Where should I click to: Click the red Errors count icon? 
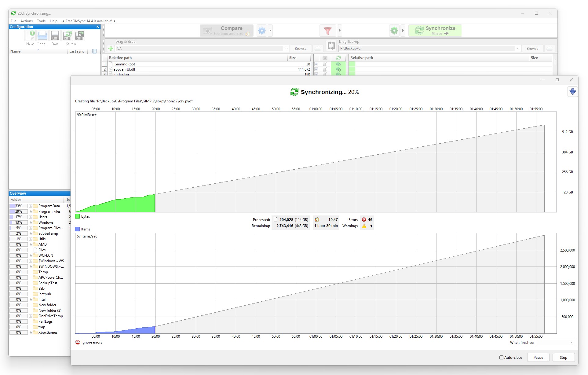[364, 219]
